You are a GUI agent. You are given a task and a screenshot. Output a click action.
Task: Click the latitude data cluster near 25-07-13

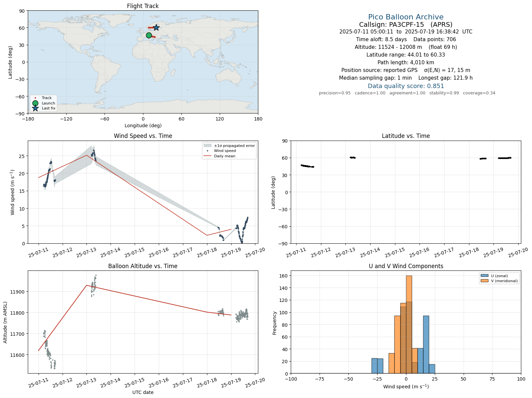(352, 157)
